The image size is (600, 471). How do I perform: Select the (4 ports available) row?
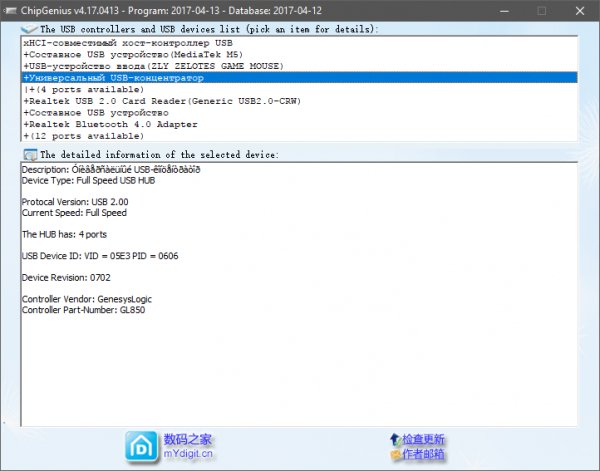pos(299,90)
